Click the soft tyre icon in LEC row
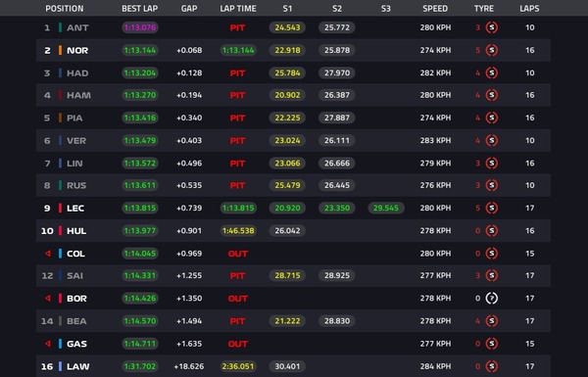The height and width of the screenshot is (377, 588). (492, 208)
